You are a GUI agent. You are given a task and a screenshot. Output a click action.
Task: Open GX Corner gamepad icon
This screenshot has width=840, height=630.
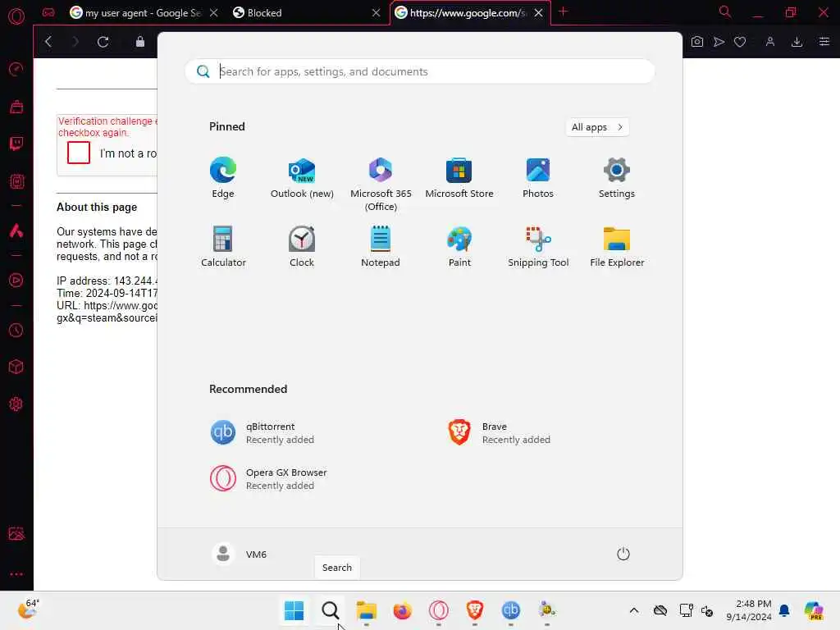[48, 12]
